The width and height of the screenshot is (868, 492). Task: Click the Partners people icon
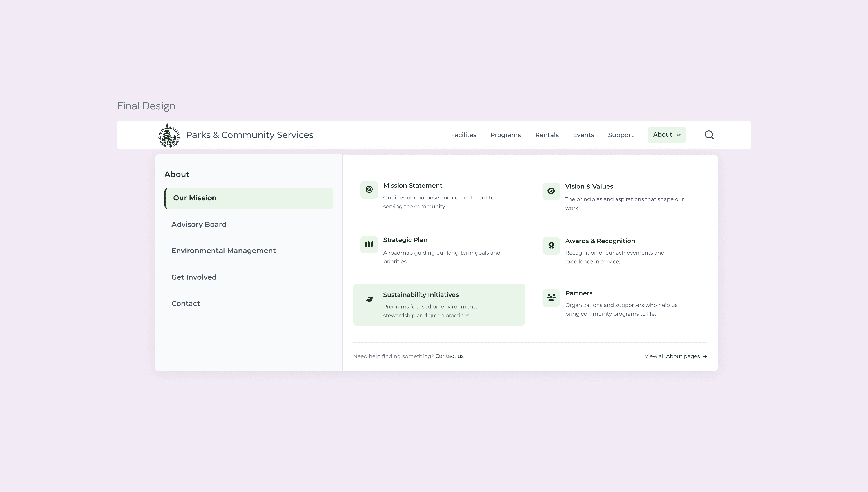coord(551,298)
